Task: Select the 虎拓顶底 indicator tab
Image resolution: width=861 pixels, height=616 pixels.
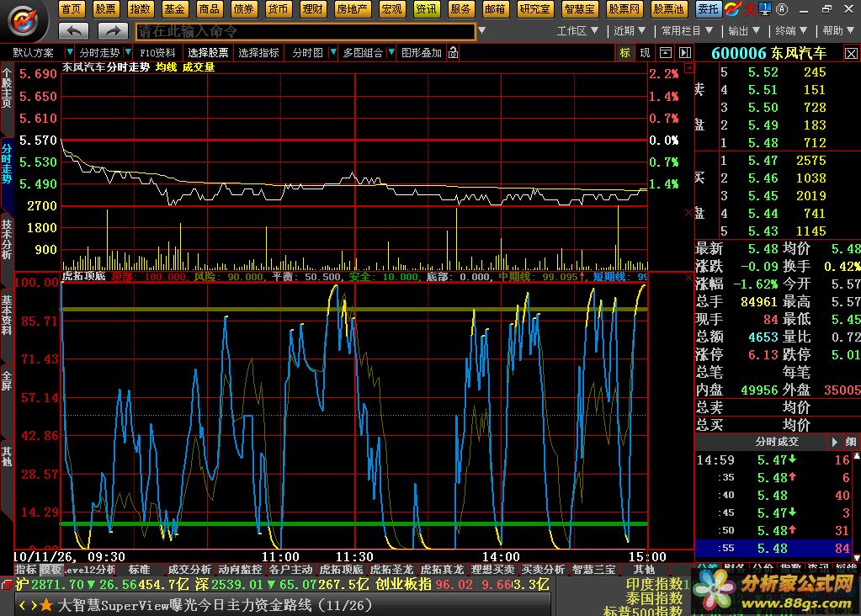Action: 341,570
